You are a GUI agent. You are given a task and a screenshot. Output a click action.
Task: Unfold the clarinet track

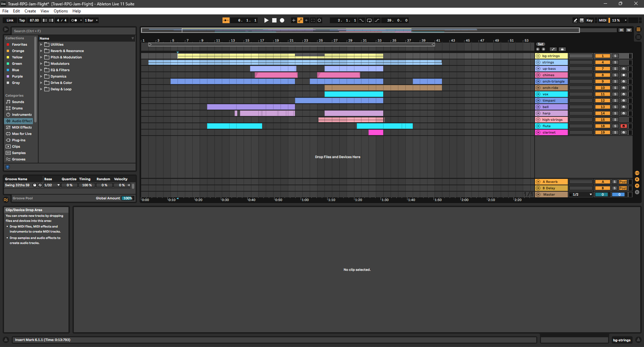pyautogui.click(x=538, y=133)
